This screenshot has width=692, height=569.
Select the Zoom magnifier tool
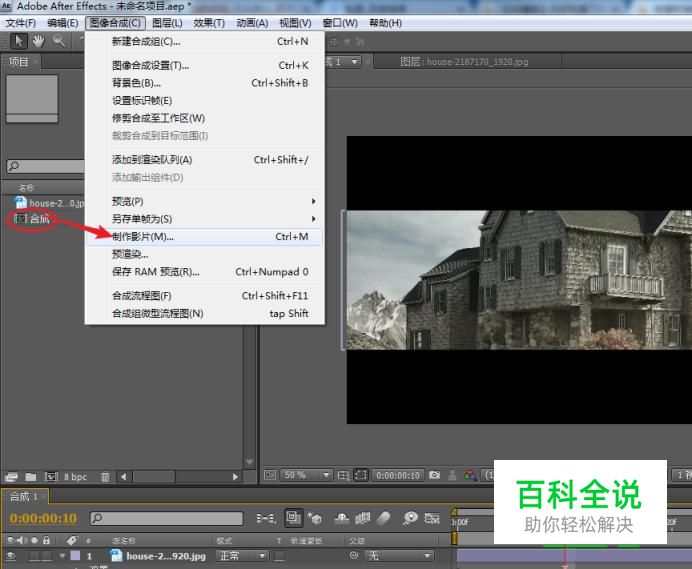pos(59,41)
